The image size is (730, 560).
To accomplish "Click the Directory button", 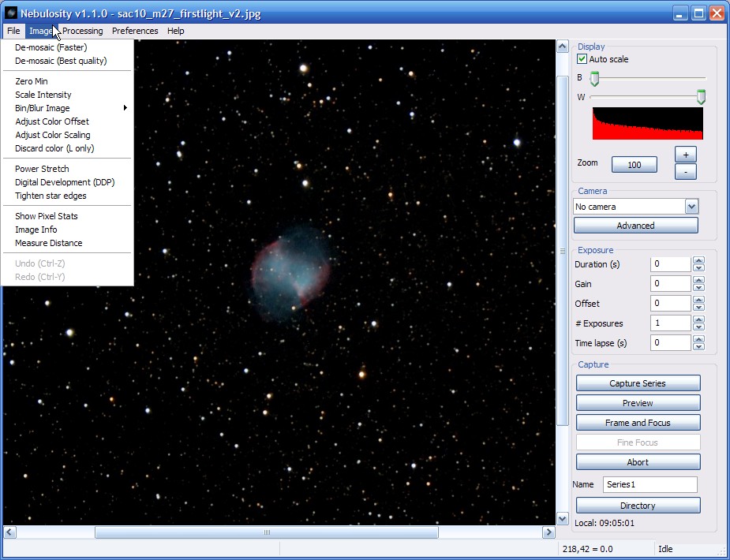I will (x=638, y=506).
